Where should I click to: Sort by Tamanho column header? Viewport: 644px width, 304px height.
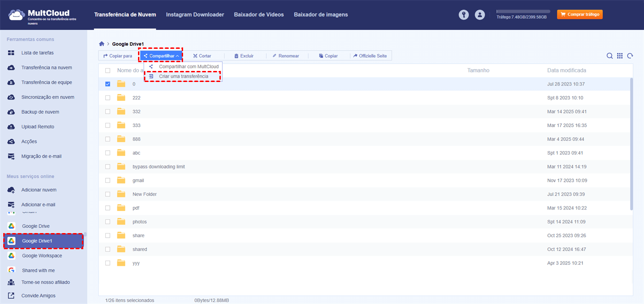click(x=478, y=70)
